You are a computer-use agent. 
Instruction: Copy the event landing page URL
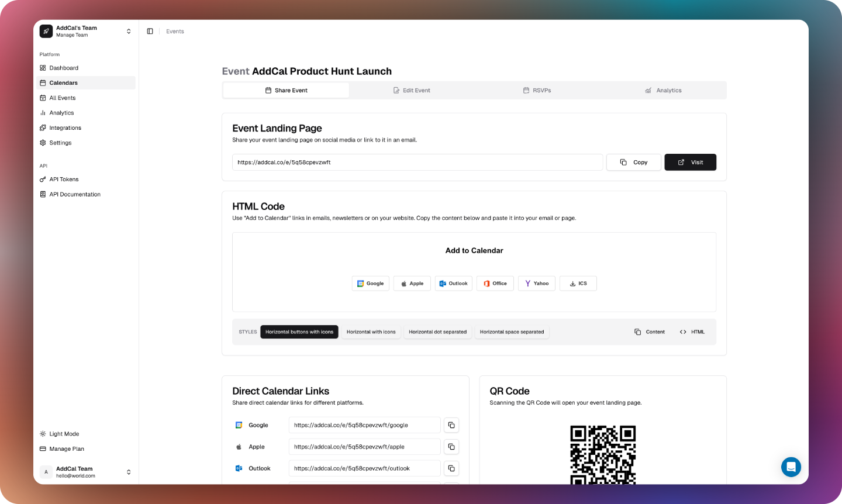[x=634, y=163]
